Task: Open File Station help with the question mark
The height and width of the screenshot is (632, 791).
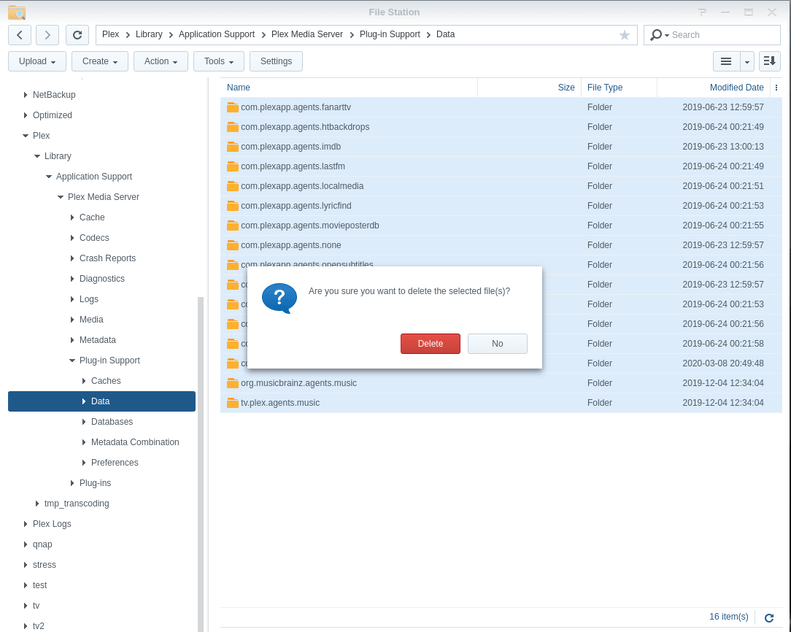Action: [x=702, y=12]
